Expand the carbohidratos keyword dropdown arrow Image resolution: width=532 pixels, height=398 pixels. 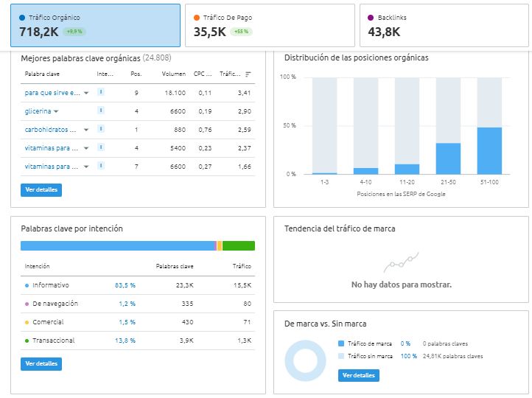(86, 130)
